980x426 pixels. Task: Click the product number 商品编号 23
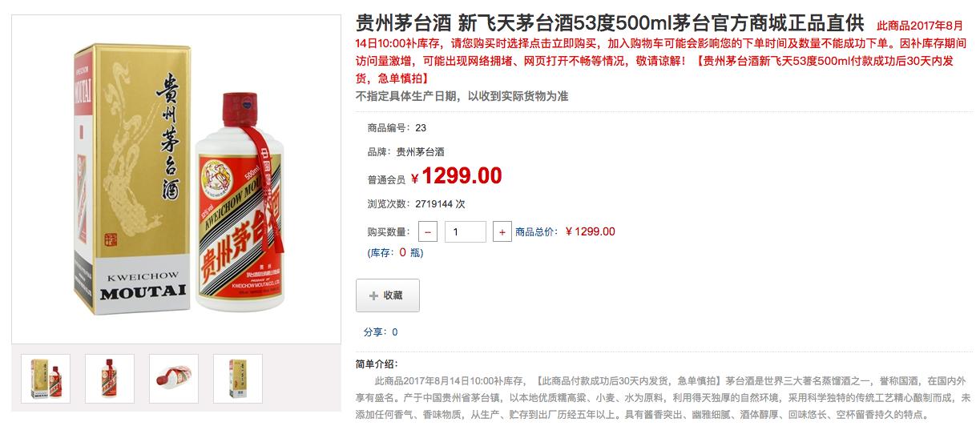pos(397,128)
